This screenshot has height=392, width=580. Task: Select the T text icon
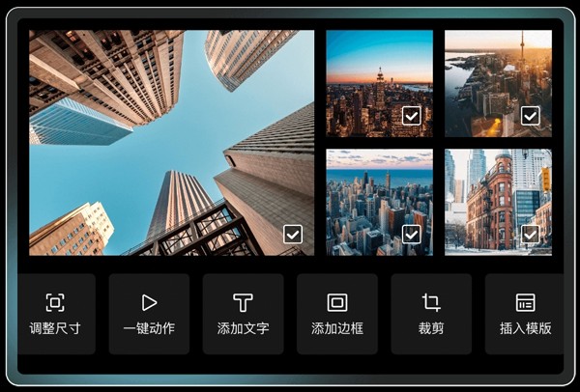pos(243,302)
